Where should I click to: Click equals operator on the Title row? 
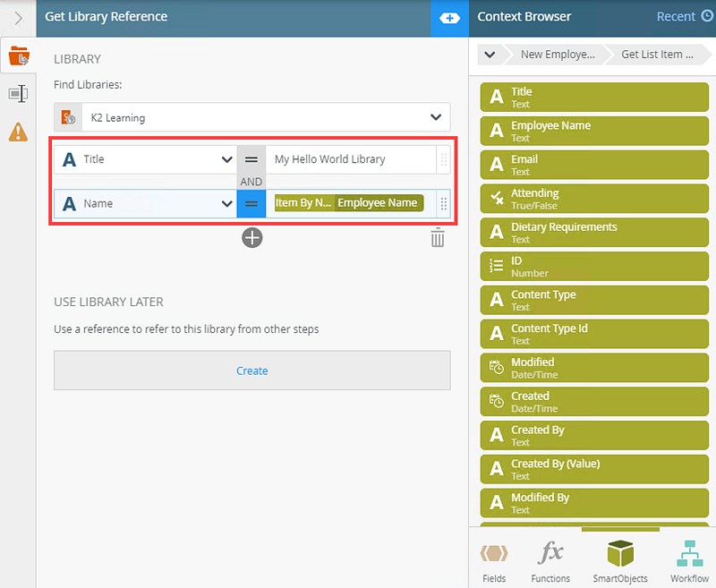[x=251, y=159]
